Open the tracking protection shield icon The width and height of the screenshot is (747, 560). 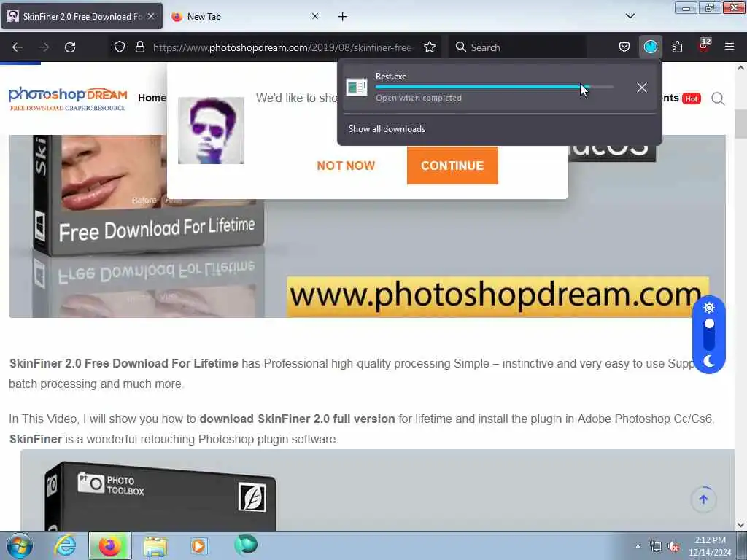[x=120, y=47]
